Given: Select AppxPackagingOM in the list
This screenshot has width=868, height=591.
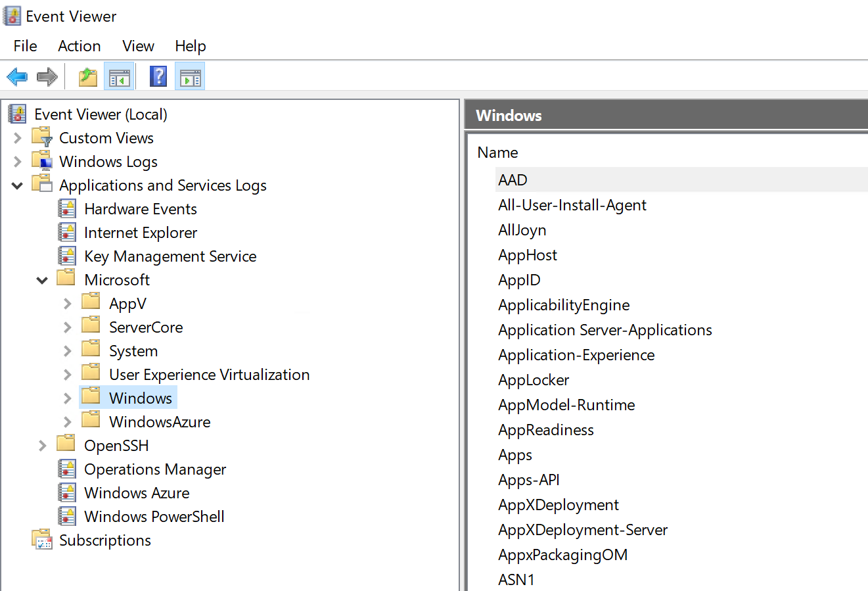Looking at the screenshot, I should [x=562, y=555].
